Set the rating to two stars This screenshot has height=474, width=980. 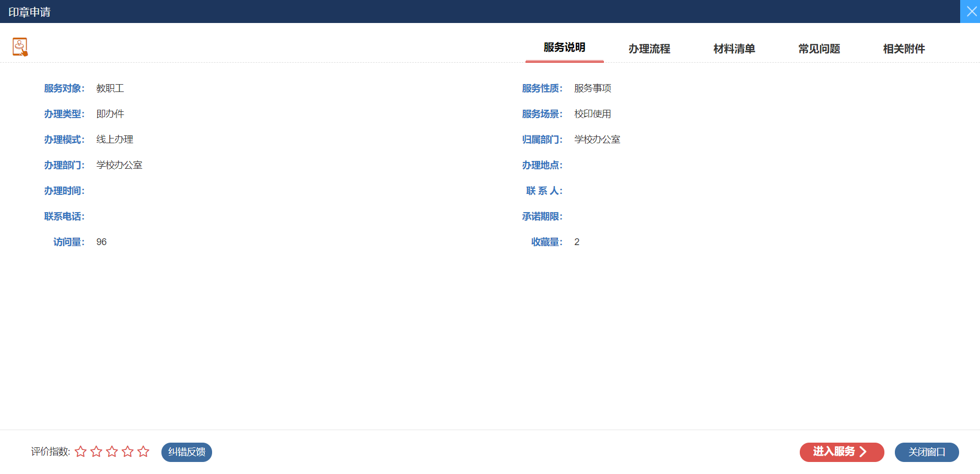(96, 452)
